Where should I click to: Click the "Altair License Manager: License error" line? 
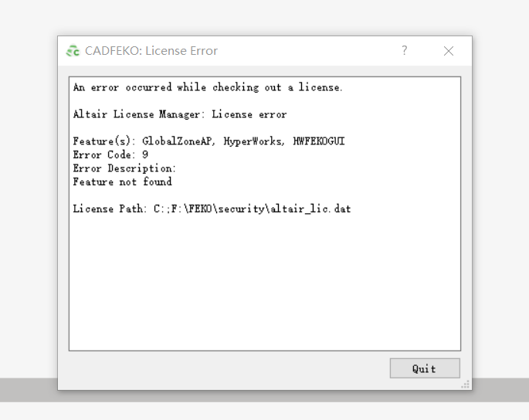179,114
